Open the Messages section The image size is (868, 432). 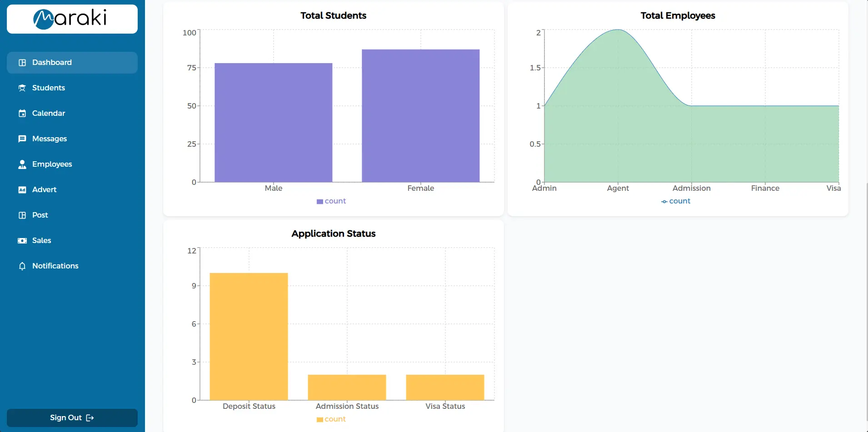tap(49, 139)
